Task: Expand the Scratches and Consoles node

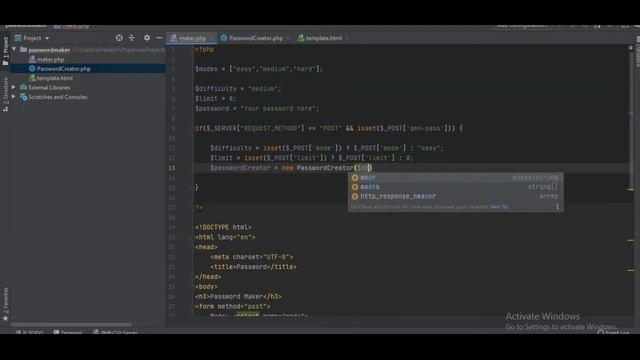Action: [x=14, y=97]
